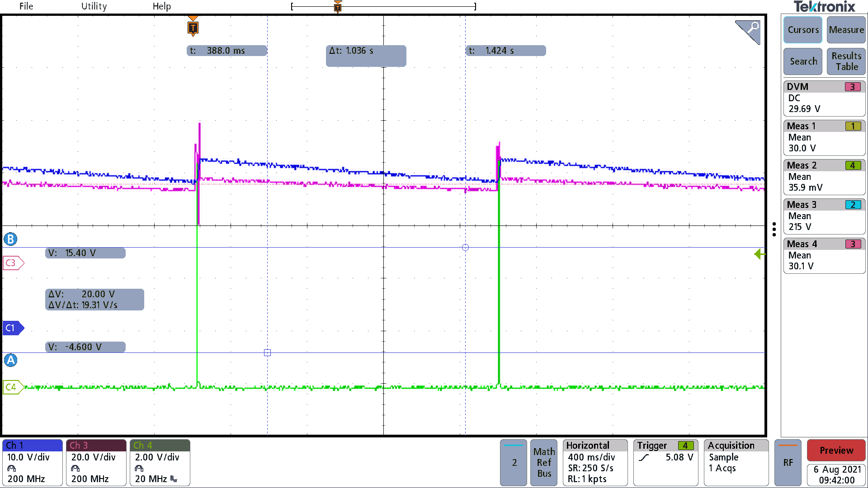
Task: Click the C4 channel ground marker
Action: (x=13, y=387)
